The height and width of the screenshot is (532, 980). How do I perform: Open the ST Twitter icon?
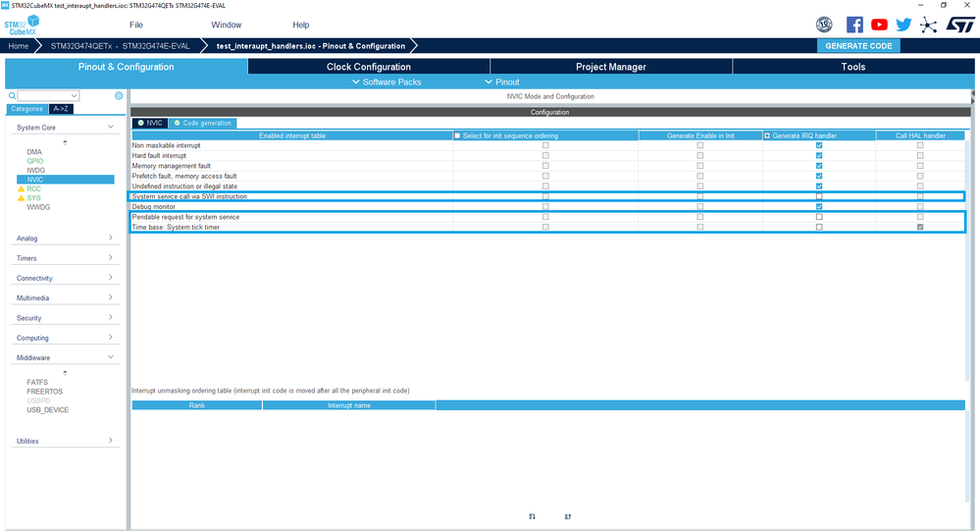[903, 25]
